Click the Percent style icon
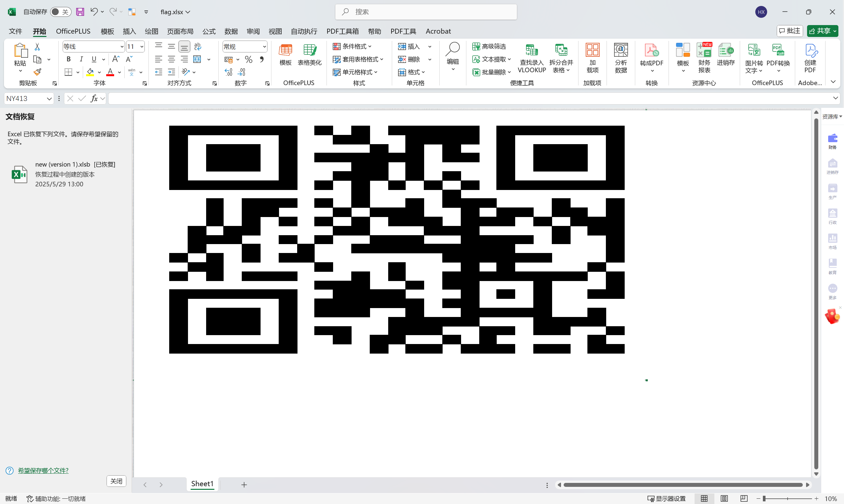This screenshot has width=844, height=504. 248,59
